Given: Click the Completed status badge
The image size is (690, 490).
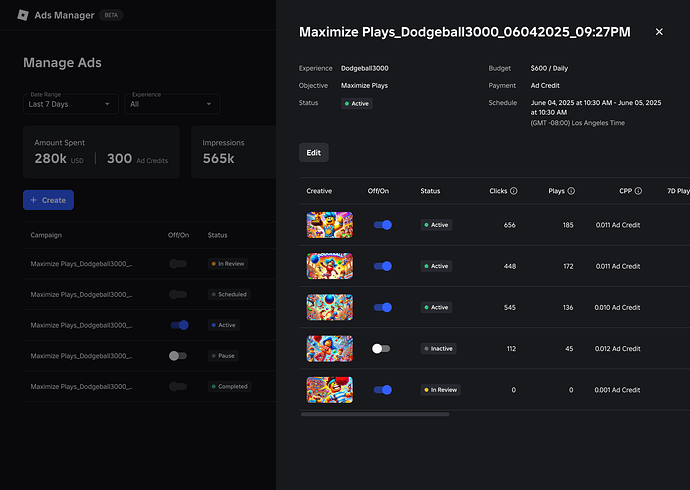Looking at the screenshot, I should pos(230,387).
